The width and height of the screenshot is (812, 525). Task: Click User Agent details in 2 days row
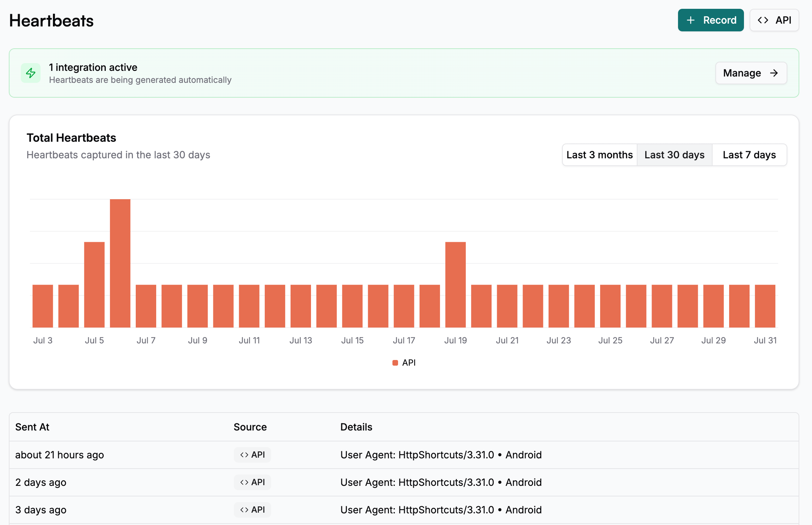pos(441,482)
